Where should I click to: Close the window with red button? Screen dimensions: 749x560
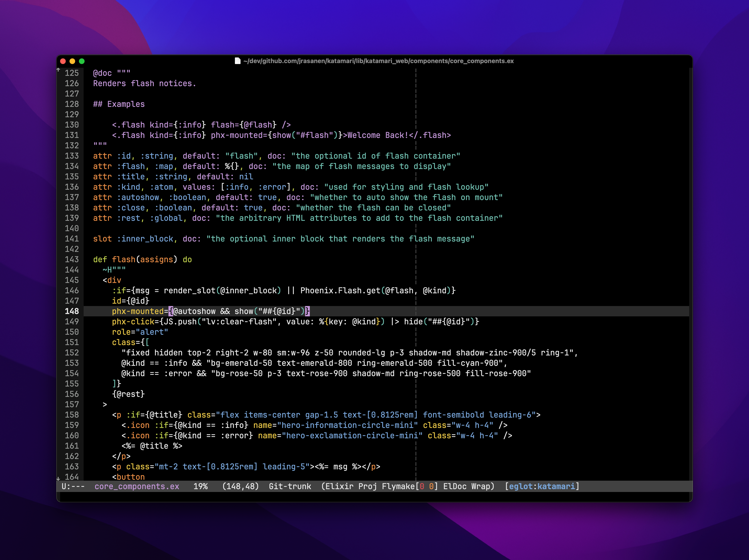(x=63, y=61)
